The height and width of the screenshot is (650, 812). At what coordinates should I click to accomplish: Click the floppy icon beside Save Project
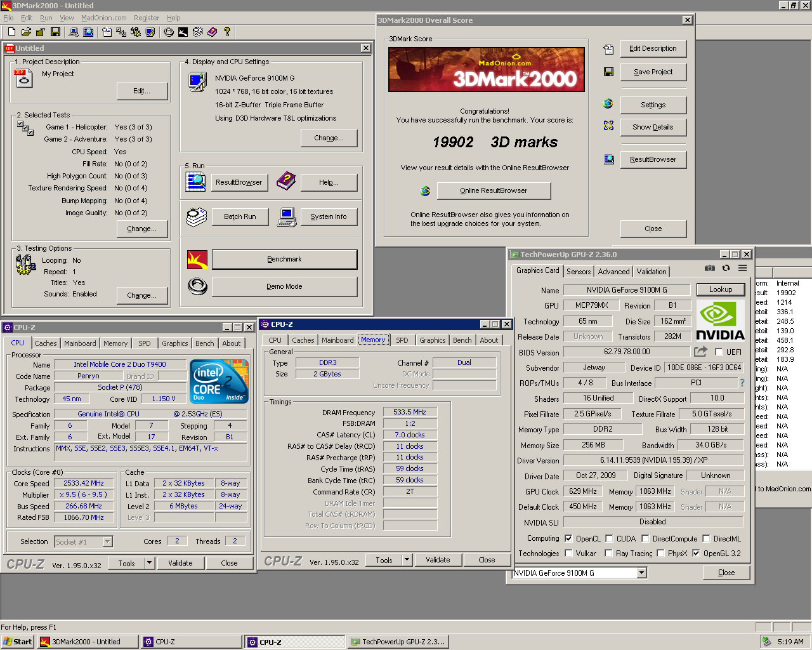[x=608, y=72]
